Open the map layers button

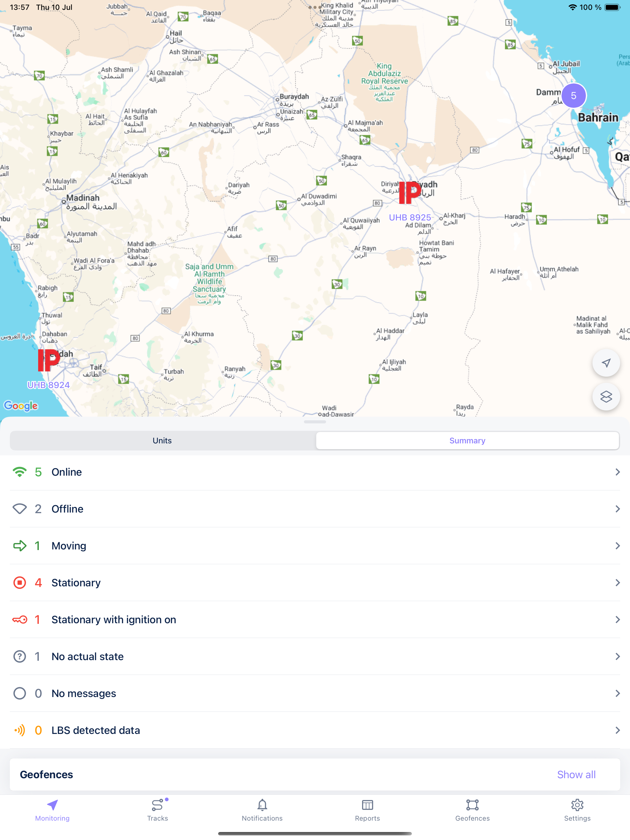pos(606,397)
